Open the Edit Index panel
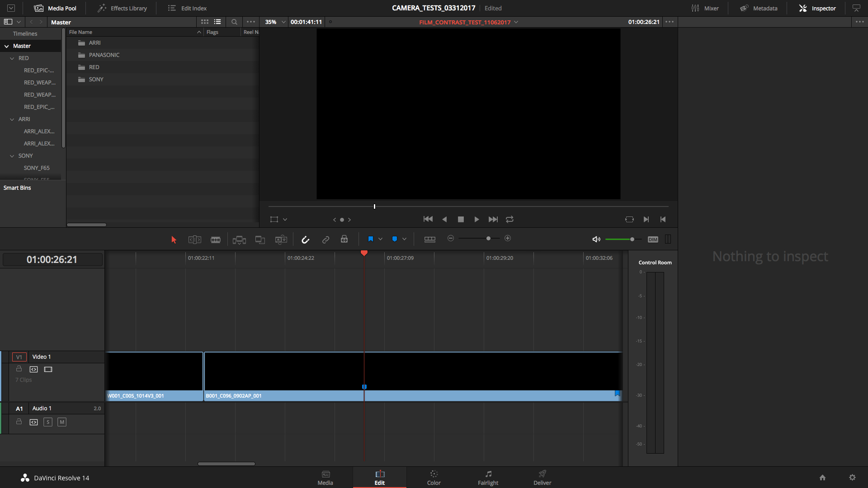Screen dimensions: 868x488 (187, 8)
